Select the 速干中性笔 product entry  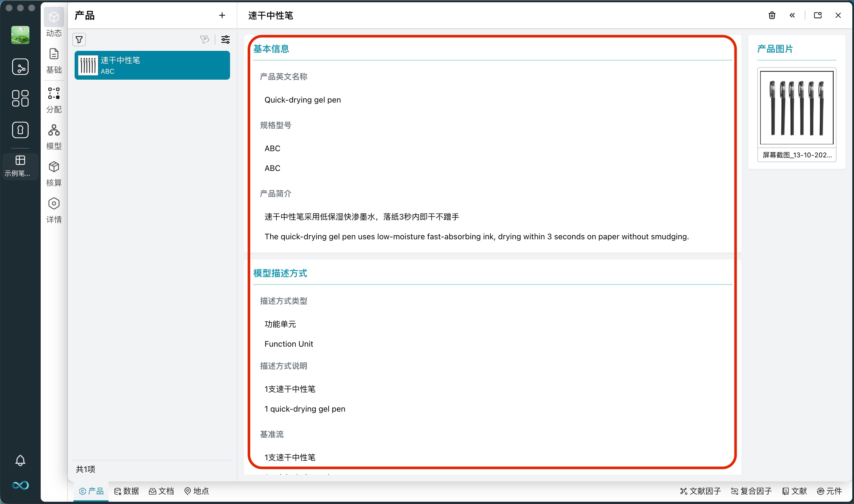coord(152,65)
